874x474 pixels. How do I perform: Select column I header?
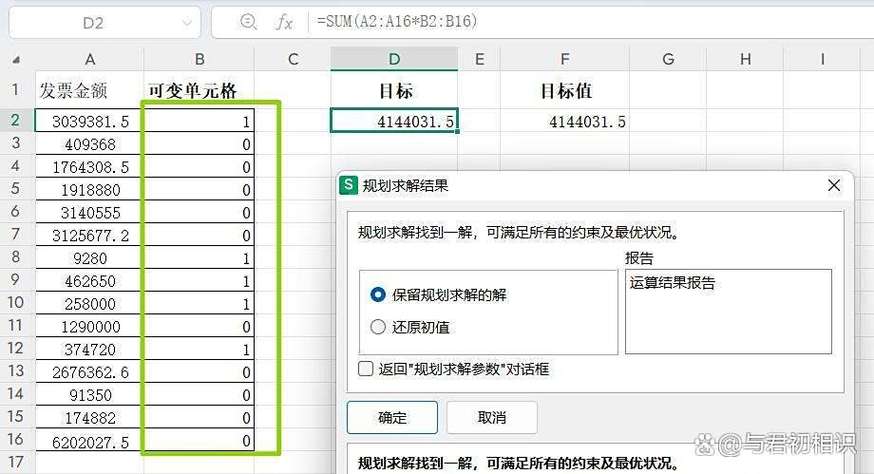tap(823, 59)
